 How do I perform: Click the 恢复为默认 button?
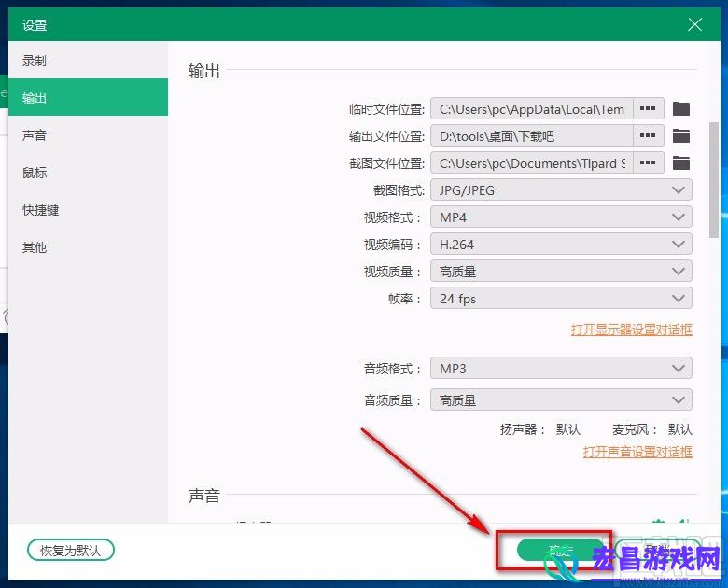(x=71, y=551)
